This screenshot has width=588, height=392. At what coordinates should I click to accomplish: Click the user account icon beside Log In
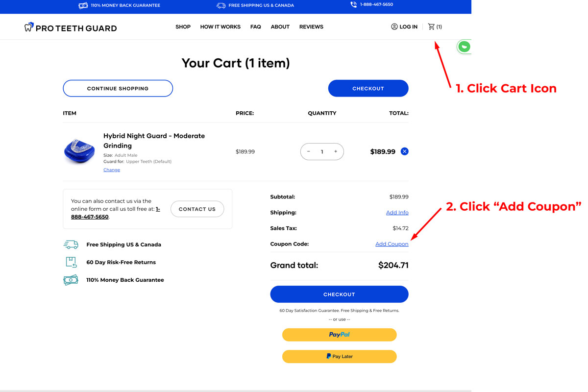click(394, 27)
